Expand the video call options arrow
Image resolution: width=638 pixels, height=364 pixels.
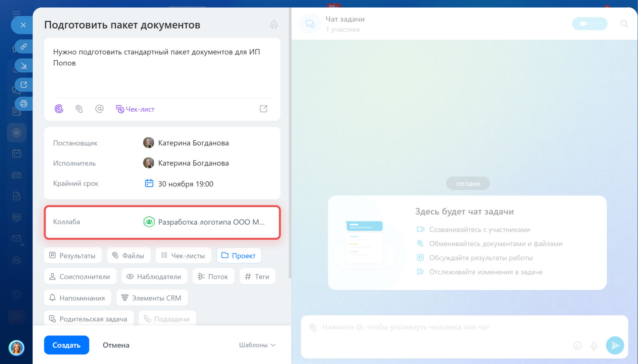click(599, 24)
